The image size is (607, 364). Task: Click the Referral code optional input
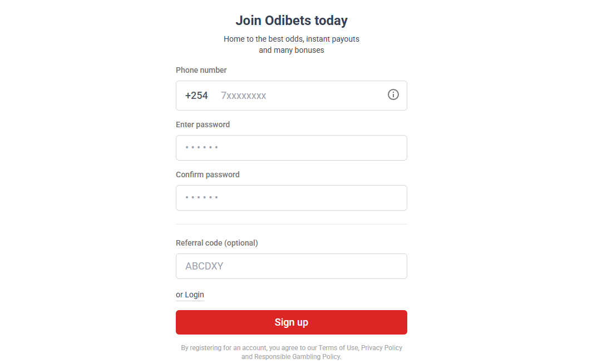(x=292, y=266)
